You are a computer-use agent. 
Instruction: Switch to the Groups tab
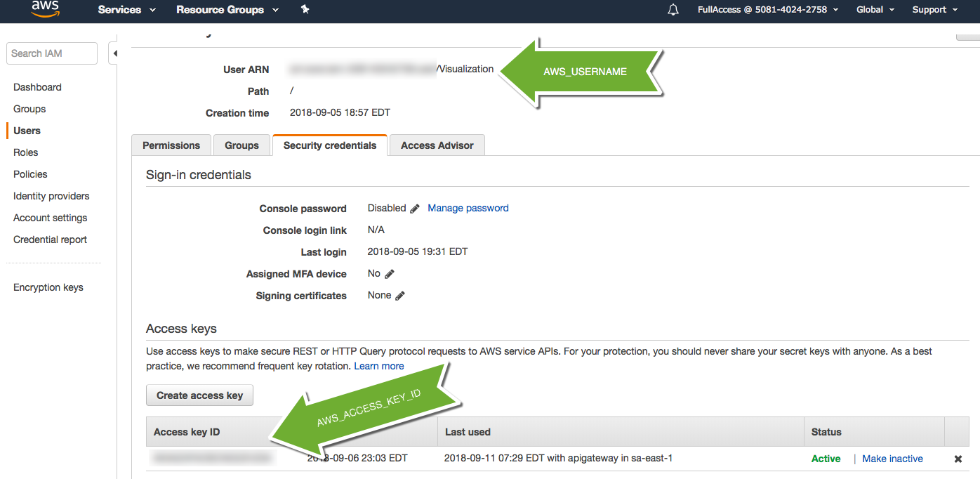pyautogui.click(x=241, y=145)
